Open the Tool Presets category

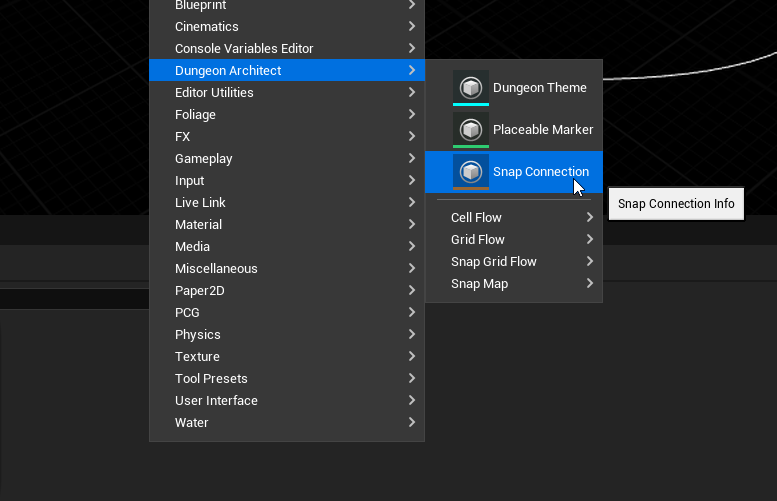(287, 379)
